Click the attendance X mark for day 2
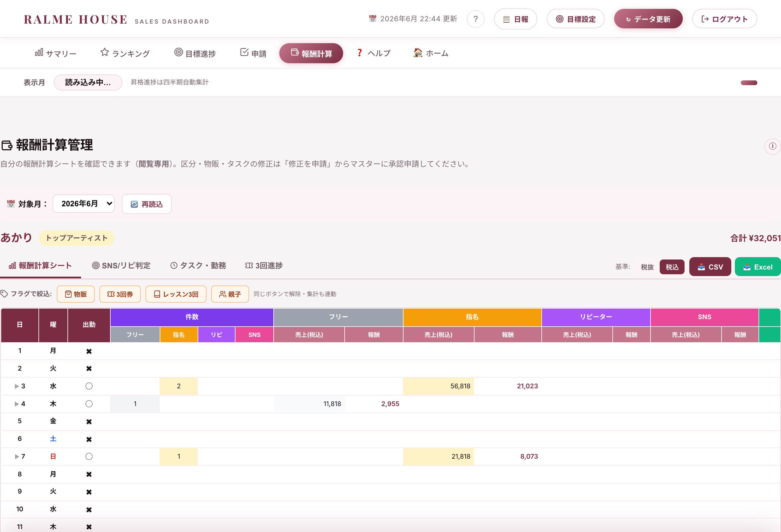 (89, 369)
